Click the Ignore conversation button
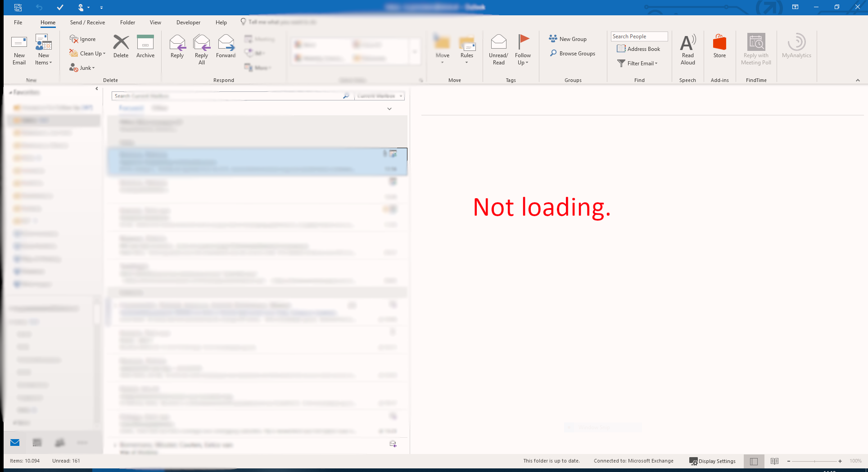 pyautogui.click(x=83, y=39)
